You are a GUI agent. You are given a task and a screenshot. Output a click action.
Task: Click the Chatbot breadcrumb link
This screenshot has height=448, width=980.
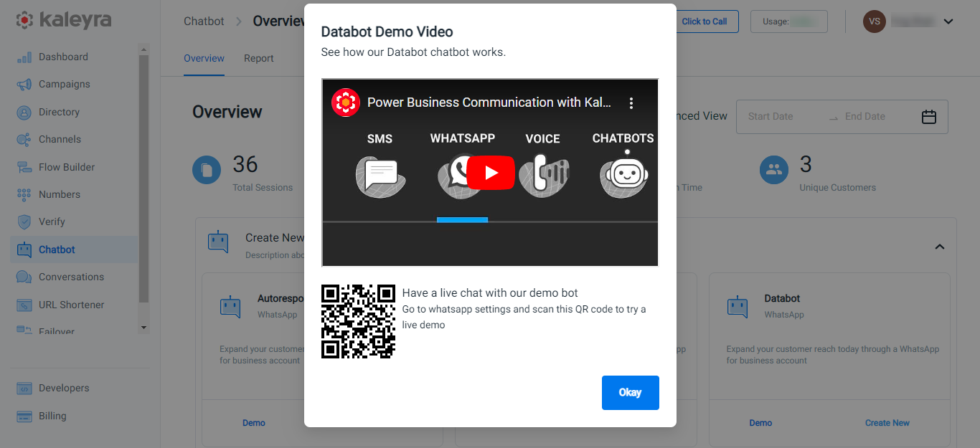pos(204,22)
